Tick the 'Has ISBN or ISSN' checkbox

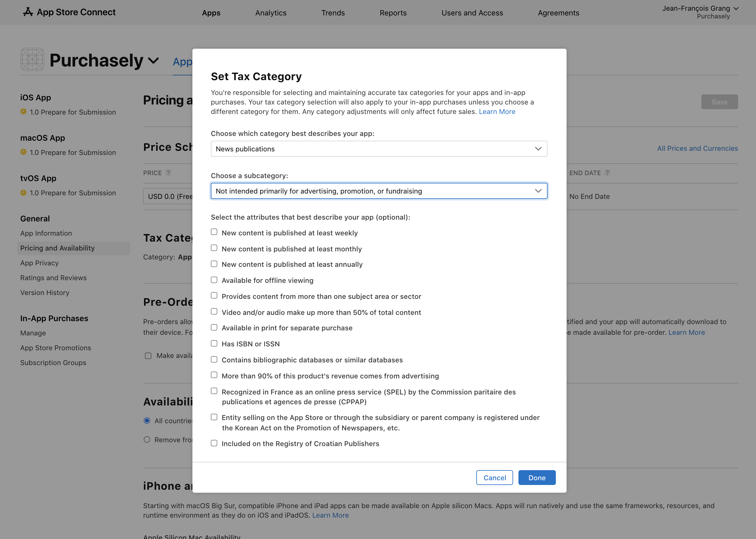coord(214,343)
